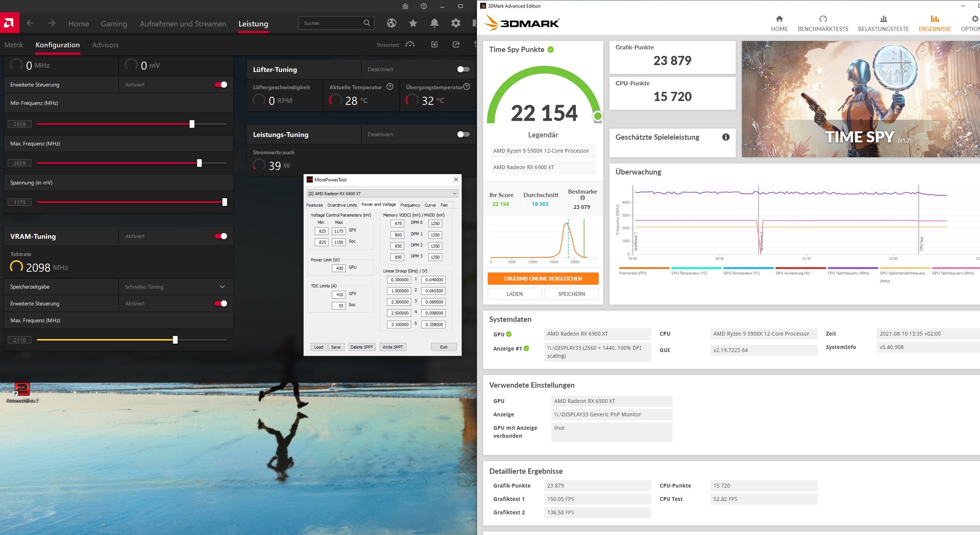Click the MorePowerTool title icon
The height and width of the screenshot is (535, 980).
310,179
